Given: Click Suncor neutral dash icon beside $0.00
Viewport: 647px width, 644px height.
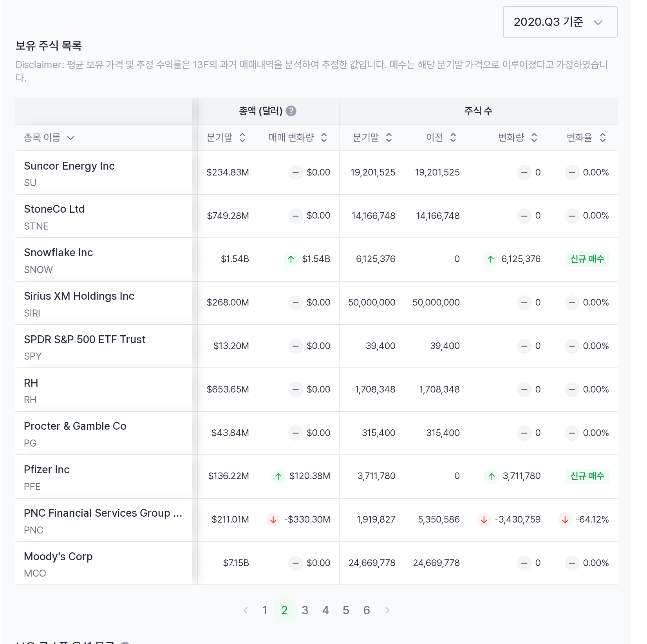Looking at the screenshot, I should (x=295, y=172).
